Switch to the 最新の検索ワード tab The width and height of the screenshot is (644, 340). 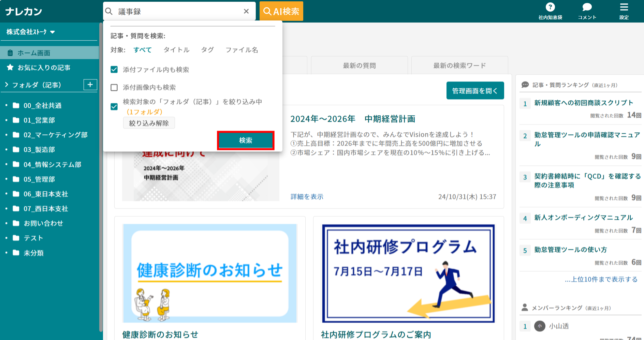(459, 65)
